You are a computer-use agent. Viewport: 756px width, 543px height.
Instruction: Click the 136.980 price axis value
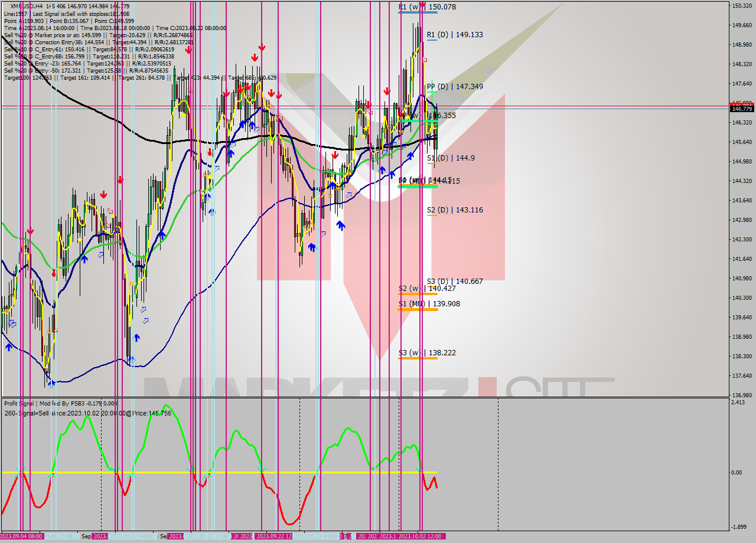point(742,395)
